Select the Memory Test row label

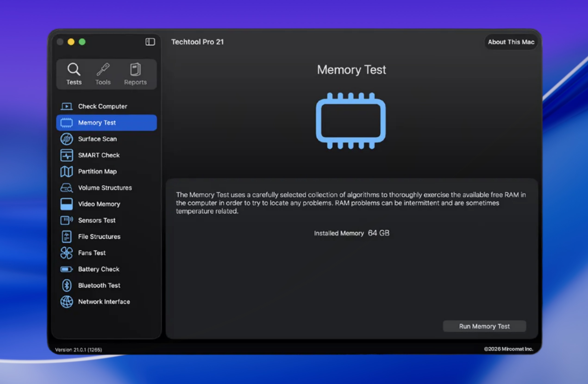click(97, 123)
